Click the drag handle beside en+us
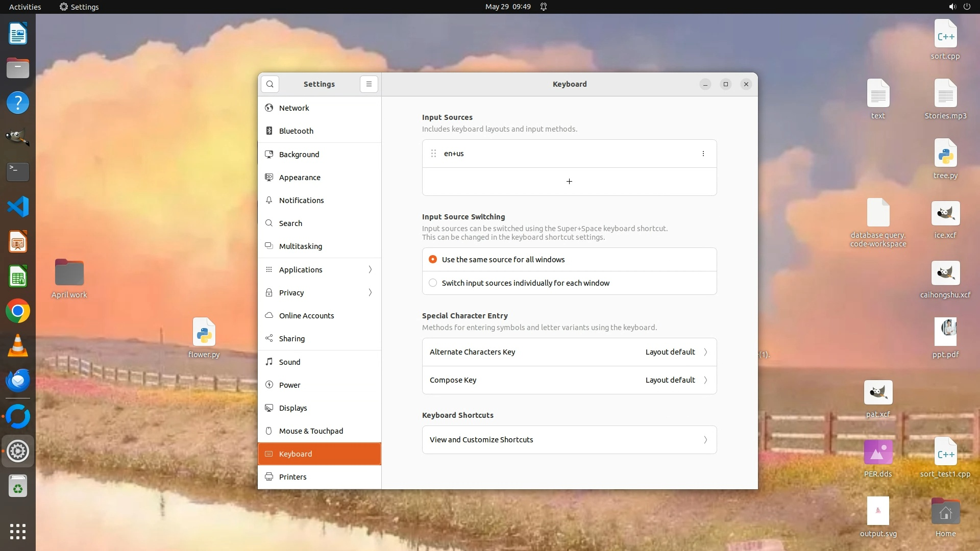 433,154
